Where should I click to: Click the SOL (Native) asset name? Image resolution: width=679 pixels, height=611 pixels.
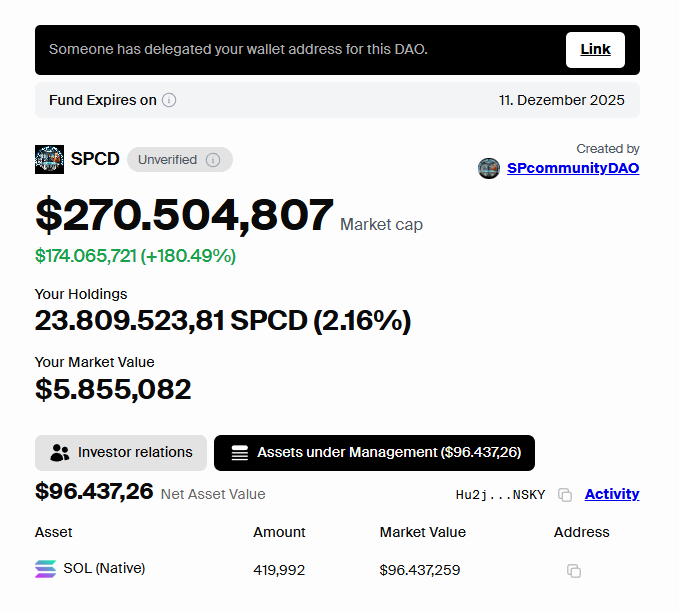click(104, 568)
